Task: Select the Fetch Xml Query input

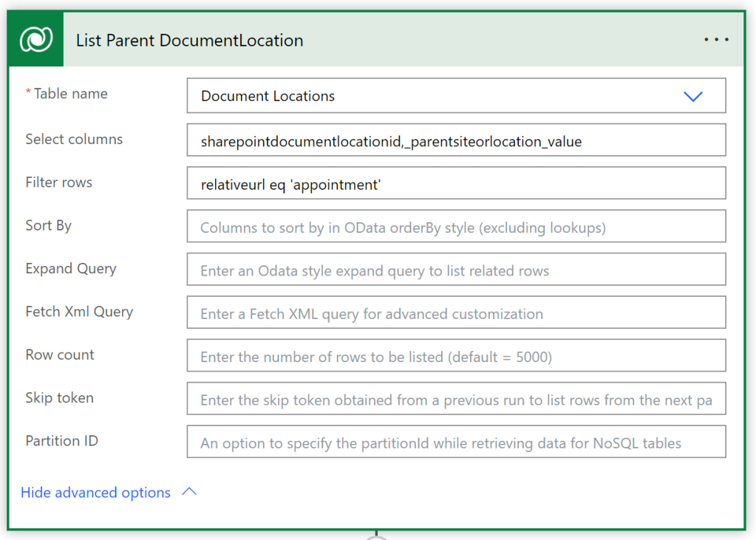Action: click(x=456, y=313)
